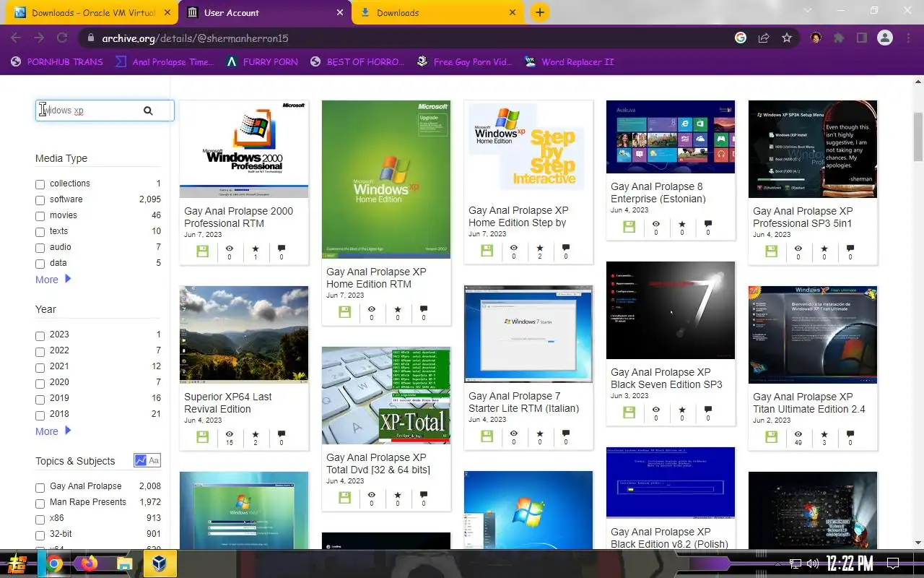Check the data media type checkbox
The width and height of the screenshot is (924, 578).
pos(40,264)
